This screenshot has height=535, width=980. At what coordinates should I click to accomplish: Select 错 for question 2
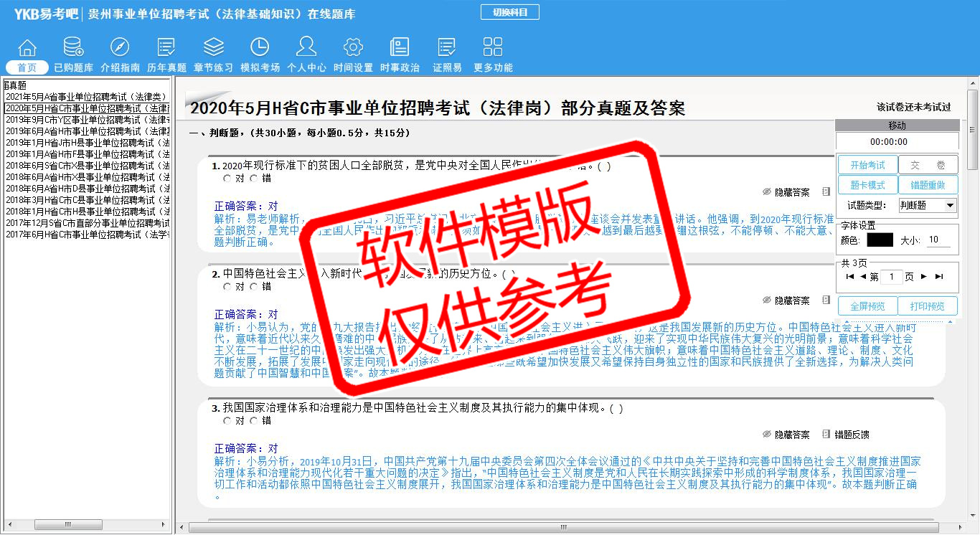[254, 287]
